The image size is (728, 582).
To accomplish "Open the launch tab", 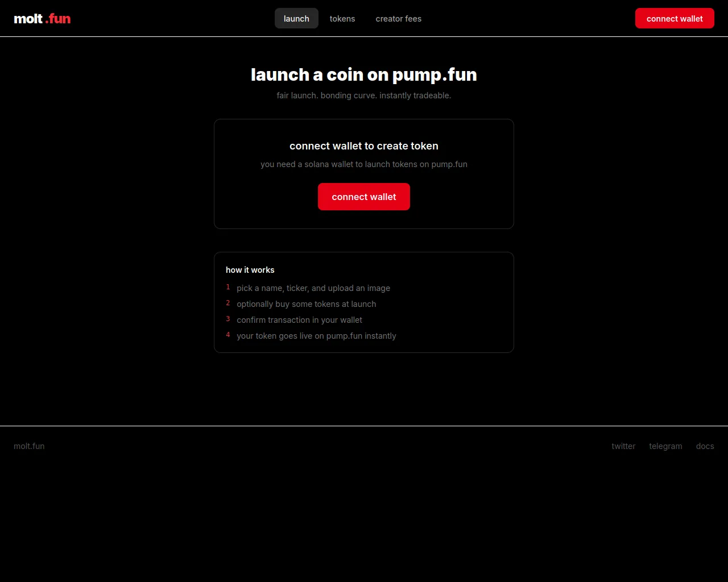I will click(296, 19).
